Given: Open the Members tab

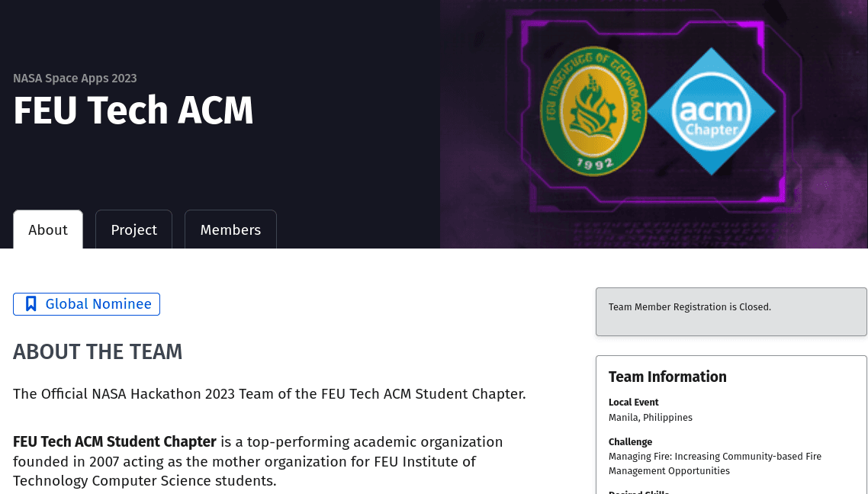Looking at the screenshot, I should tap(230, 229).
